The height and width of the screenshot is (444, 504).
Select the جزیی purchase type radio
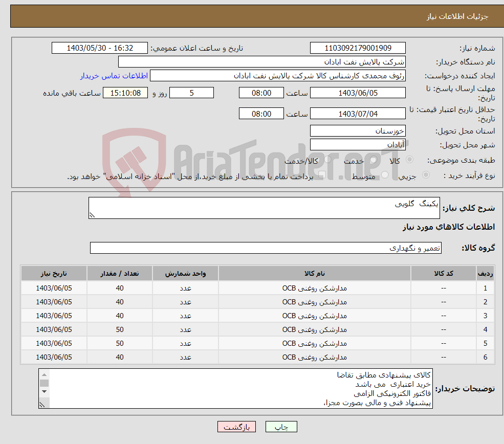coord(426,175)
